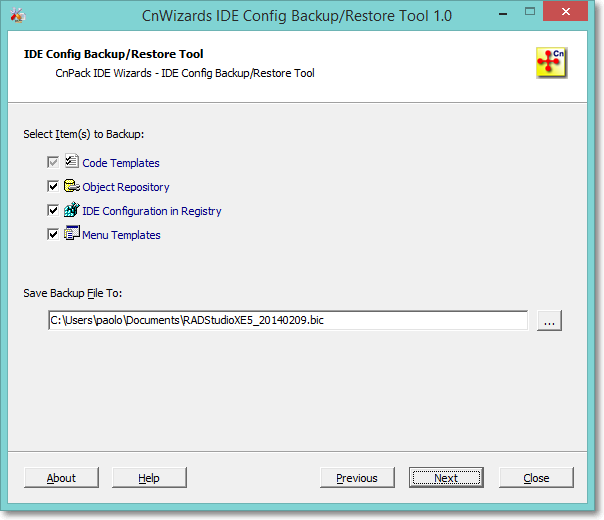Screen dimensions: 604x520
Task: Minimize the CnWizards window
Action: tap(503, 14)
